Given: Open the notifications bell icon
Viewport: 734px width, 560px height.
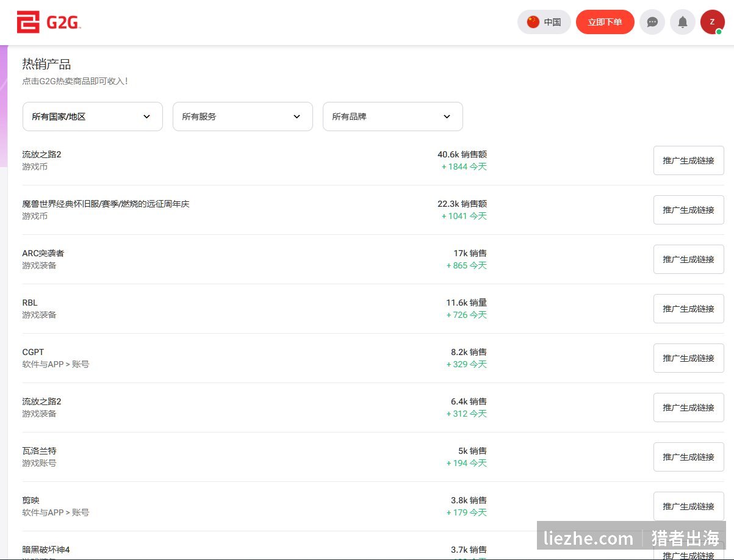Looking at the screenshot, I should point(683,22).
